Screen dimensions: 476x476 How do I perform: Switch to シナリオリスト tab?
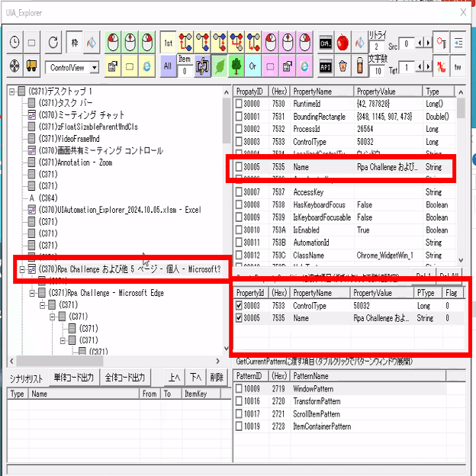(x=26, y=378)
